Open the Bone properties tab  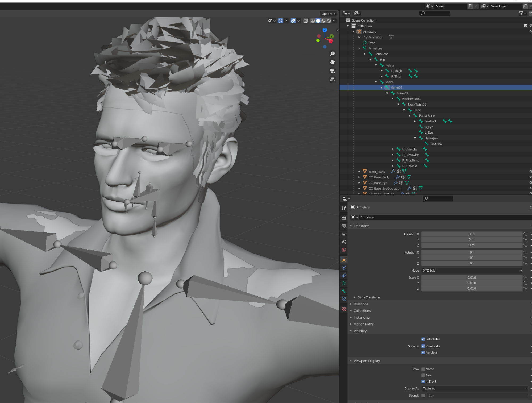pos(344,291)
